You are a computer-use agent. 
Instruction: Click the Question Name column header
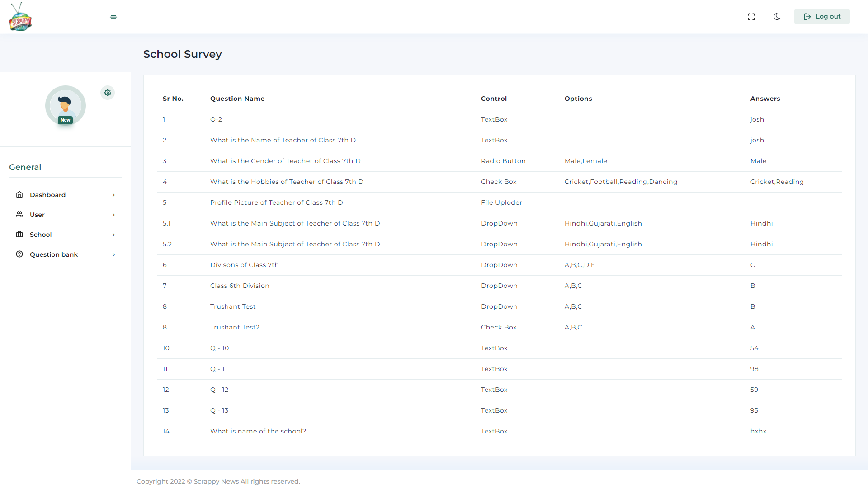[x=237, y=99]
